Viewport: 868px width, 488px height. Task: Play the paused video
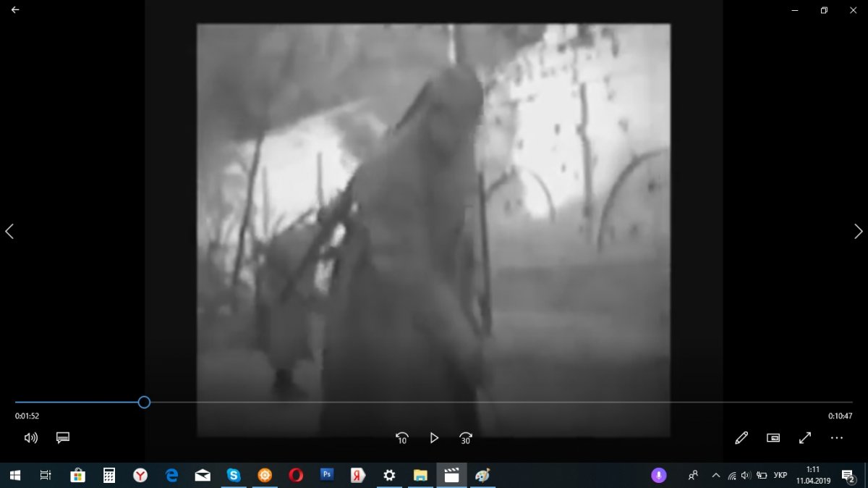point(434,438)
